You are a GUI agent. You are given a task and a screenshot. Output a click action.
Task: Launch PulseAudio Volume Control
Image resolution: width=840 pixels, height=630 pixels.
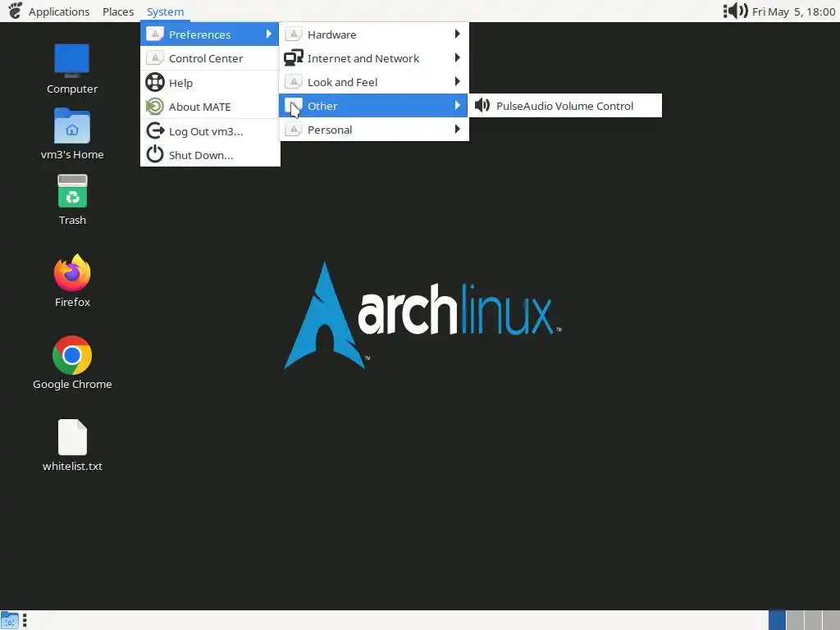coord(565,106)
